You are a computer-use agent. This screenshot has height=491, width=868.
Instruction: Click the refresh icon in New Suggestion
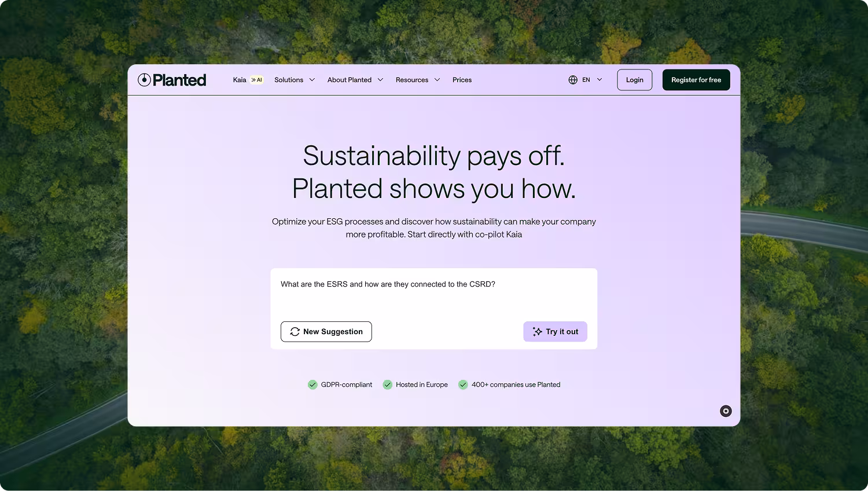coord(295,332)
